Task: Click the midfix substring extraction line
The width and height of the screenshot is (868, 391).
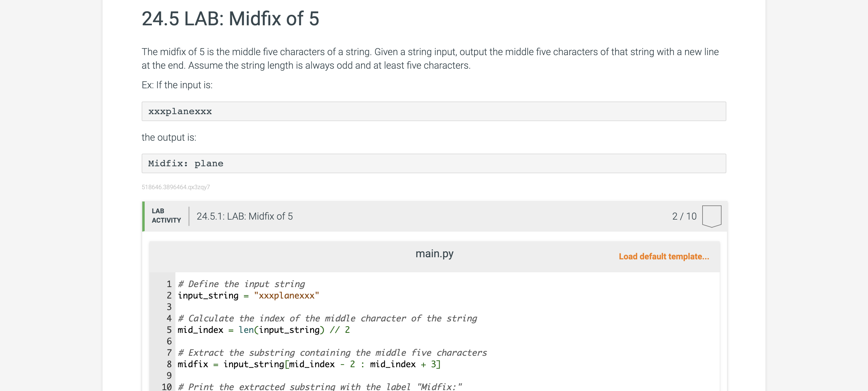Action: pyautogui.click(x=309, y=364)
